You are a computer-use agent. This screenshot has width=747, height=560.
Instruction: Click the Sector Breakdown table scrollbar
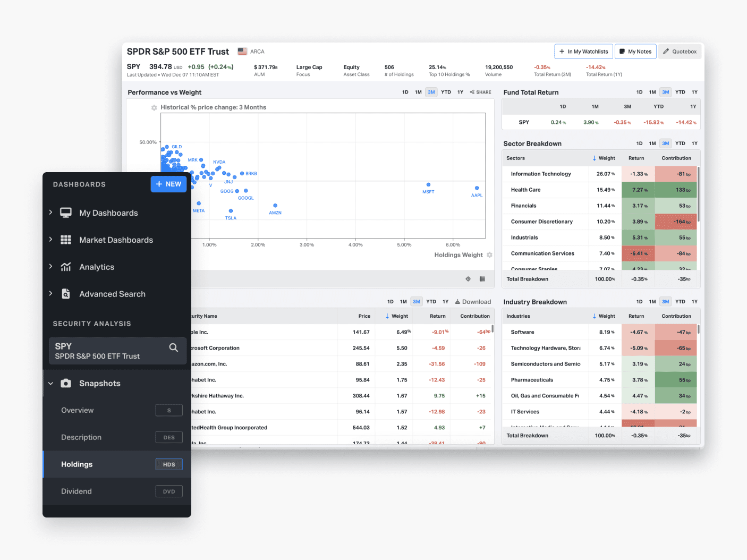pos(698,194)
